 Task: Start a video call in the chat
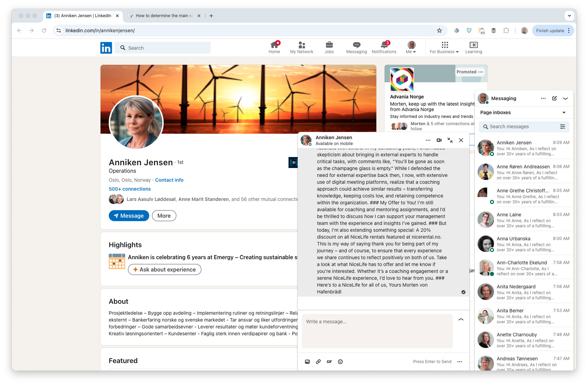tap(439, 140)
